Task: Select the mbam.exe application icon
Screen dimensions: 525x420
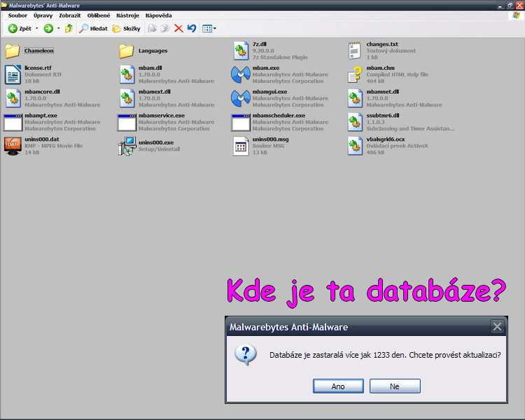Action: 240,75
